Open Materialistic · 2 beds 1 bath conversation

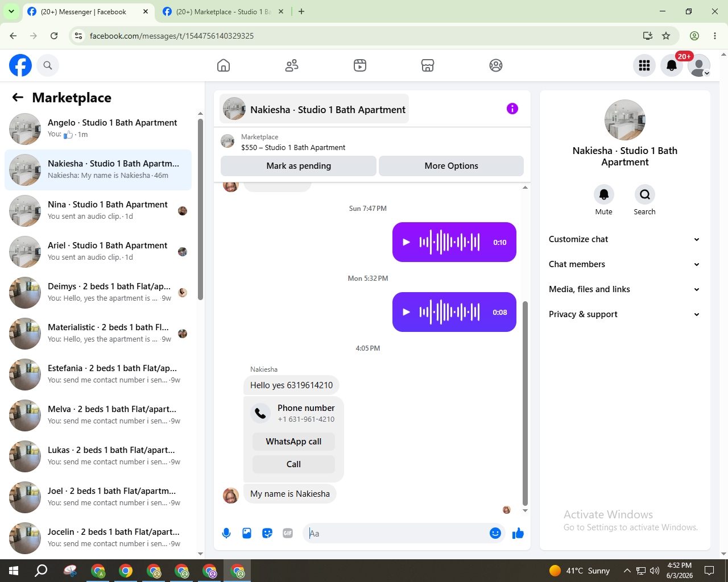pos(98,334)
